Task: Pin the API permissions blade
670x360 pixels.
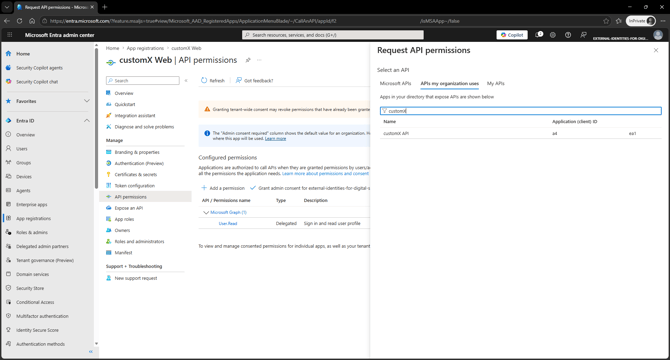Action: tap(248, 60)
